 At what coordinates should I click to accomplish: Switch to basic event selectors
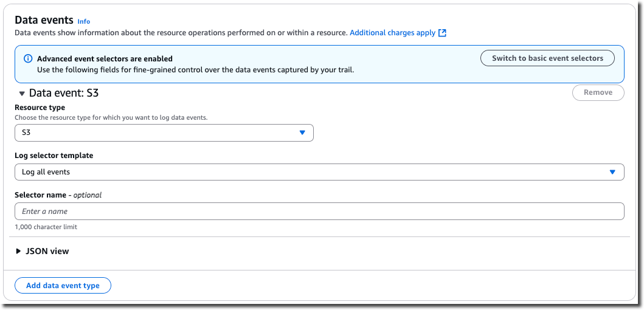coord(547,58)
